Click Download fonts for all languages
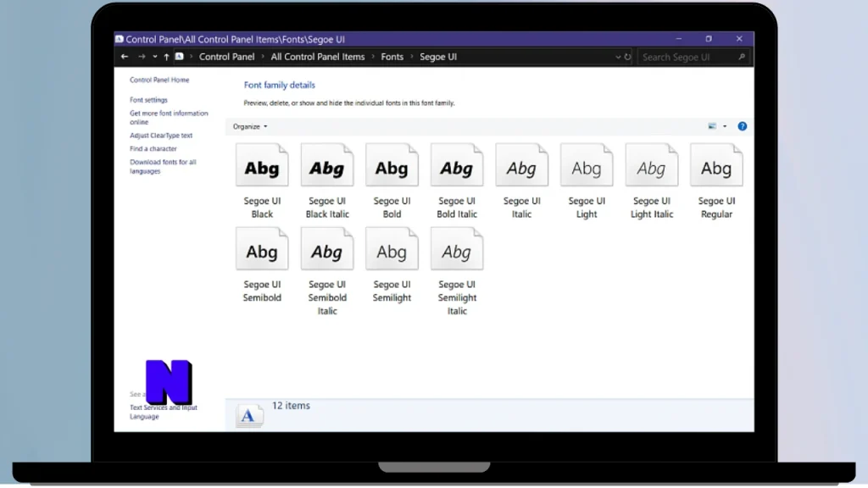The image size is (868, 488). [163, 167]
